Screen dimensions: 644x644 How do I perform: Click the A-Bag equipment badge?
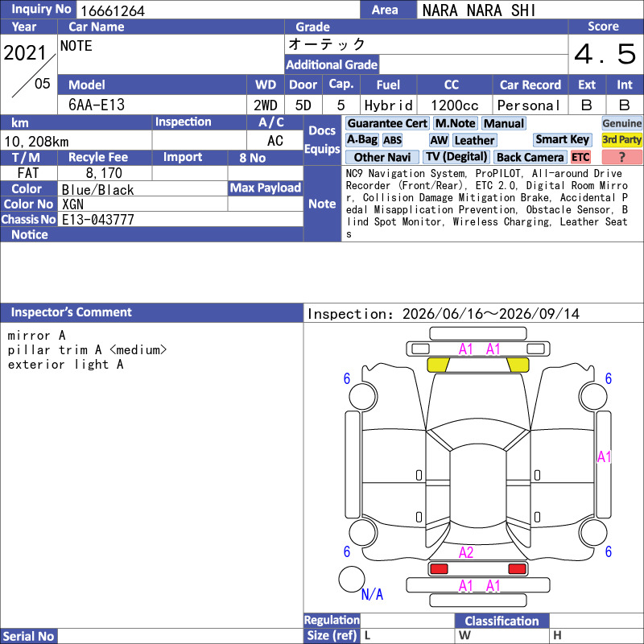pyautogui.click(x=361, y=140)
